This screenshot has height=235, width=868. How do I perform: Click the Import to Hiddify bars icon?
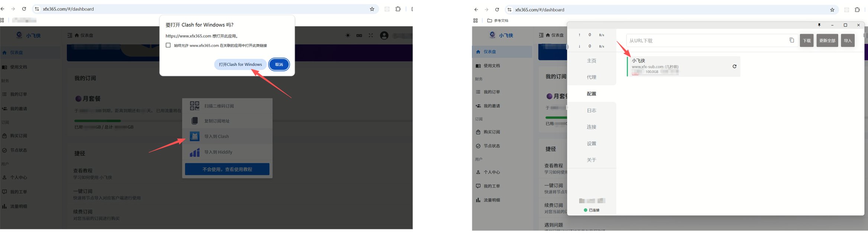(194, 152)
